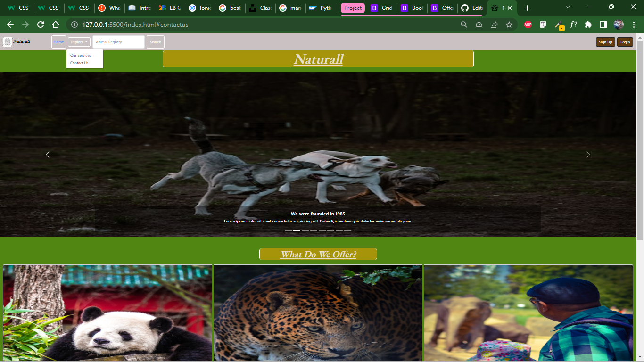Select the first carousel indicator
Image resolution: width=644 pixels, height=362 pixels.
(289, 230)
